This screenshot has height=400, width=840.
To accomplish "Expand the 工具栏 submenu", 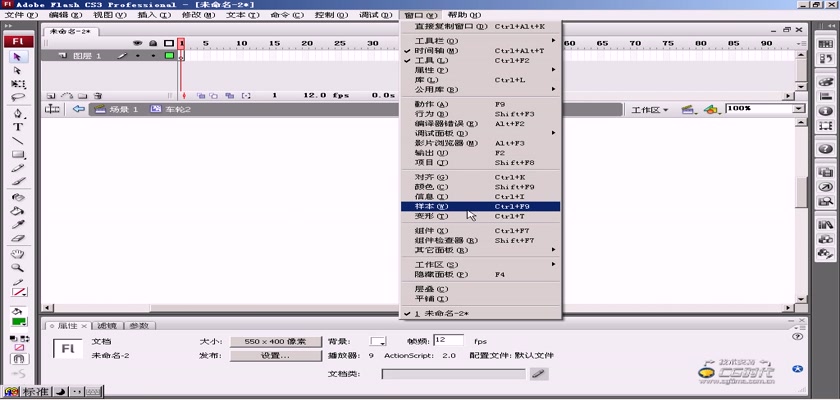I will click(480, 41).
